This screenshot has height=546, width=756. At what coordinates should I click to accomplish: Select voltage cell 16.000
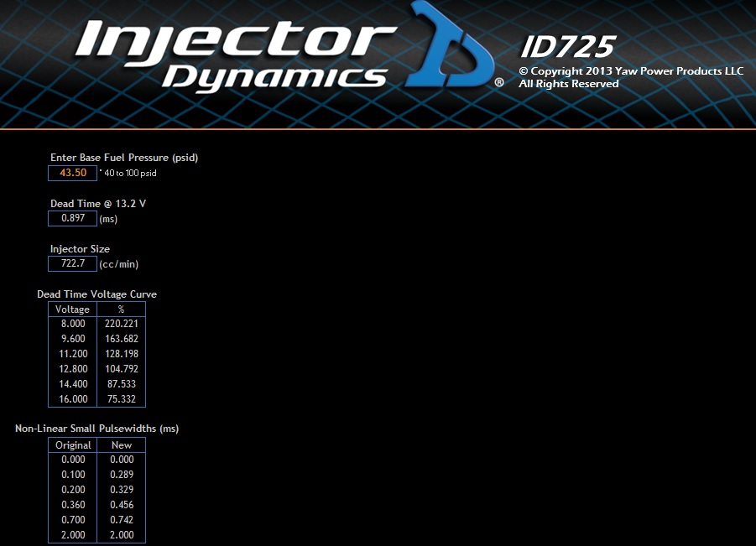tap(72, 399)
